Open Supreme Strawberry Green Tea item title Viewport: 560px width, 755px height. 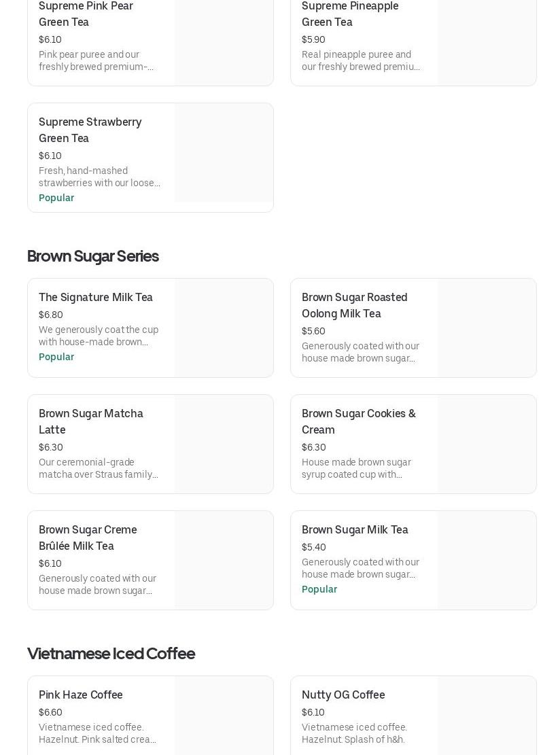(x=90, y=130)
